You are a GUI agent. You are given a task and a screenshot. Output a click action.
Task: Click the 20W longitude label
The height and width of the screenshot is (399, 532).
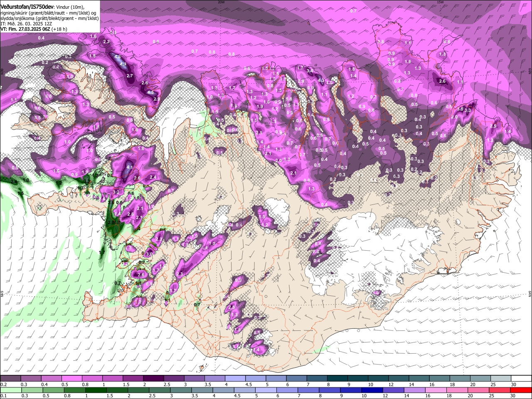coord(221,2)
